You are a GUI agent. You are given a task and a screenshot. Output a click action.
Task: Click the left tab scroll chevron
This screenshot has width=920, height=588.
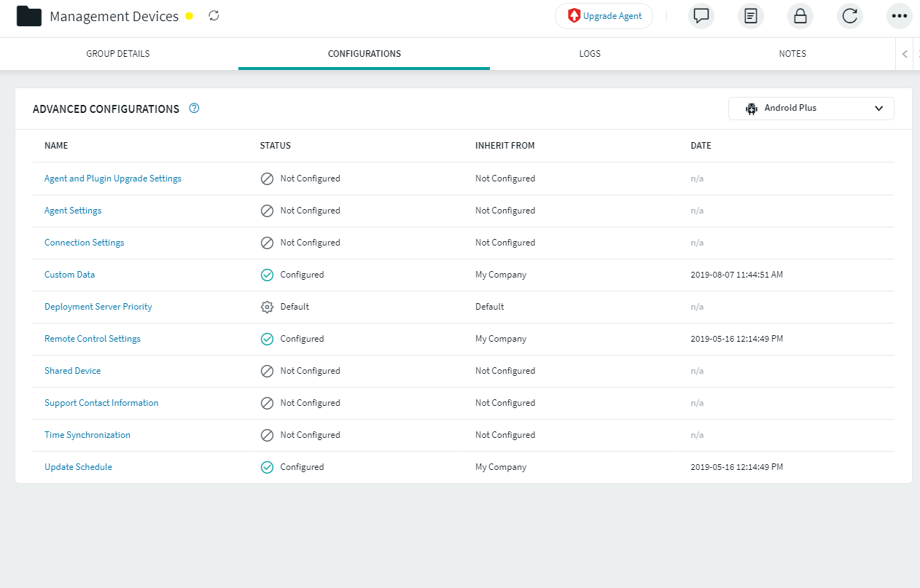coord(904,54)
